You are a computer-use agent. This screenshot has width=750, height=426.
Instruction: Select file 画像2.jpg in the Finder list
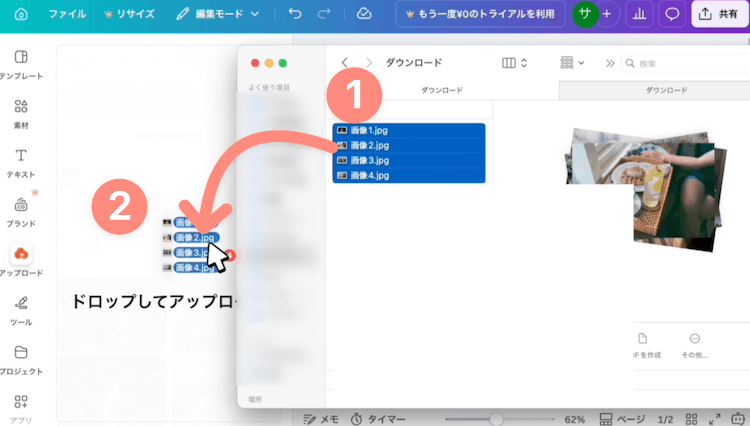409,145
